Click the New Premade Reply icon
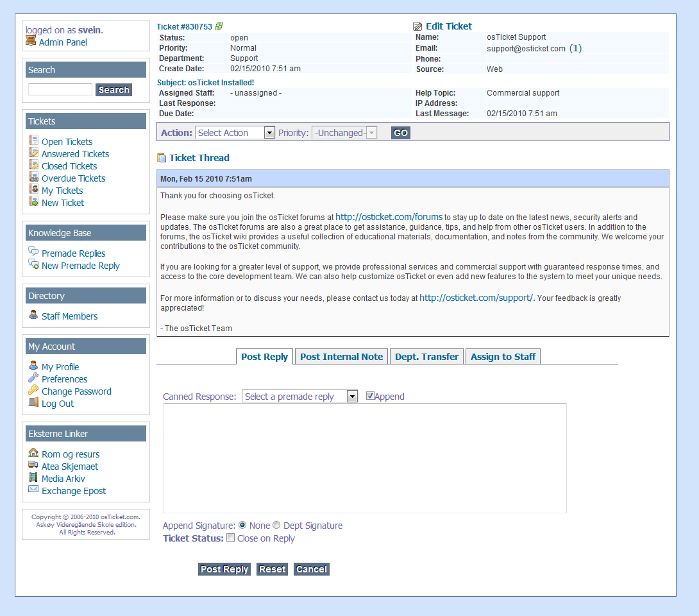699x616 pixels. tap(33, 264)
